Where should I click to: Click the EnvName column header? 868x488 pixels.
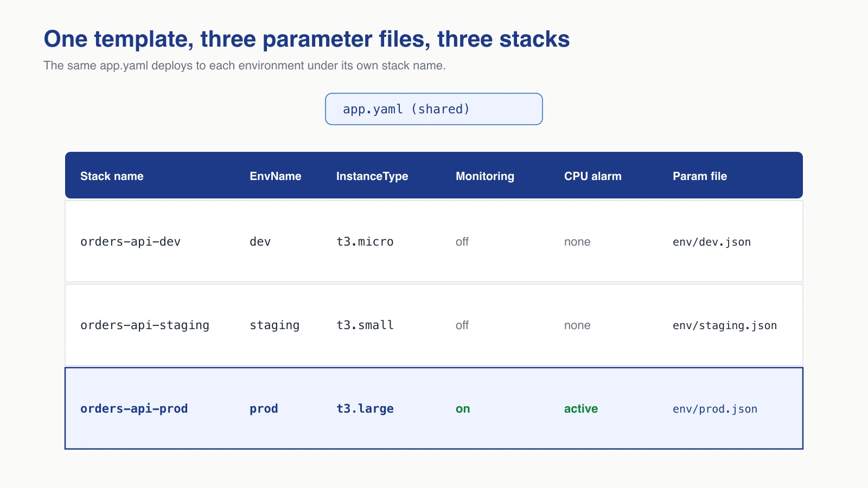[276, 176]
